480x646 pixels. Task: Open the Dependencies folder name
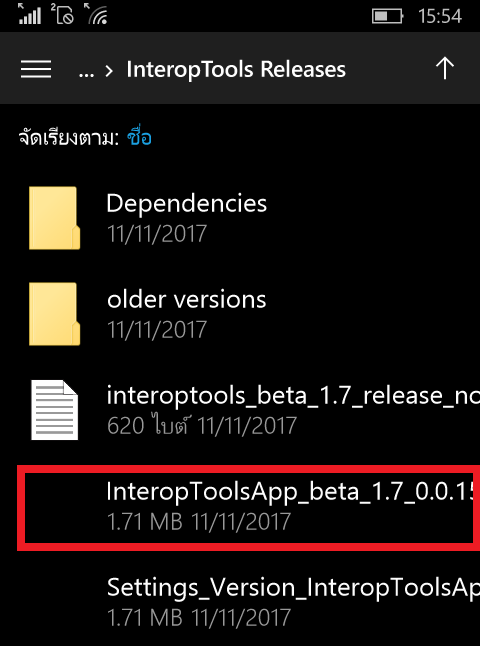187,204
